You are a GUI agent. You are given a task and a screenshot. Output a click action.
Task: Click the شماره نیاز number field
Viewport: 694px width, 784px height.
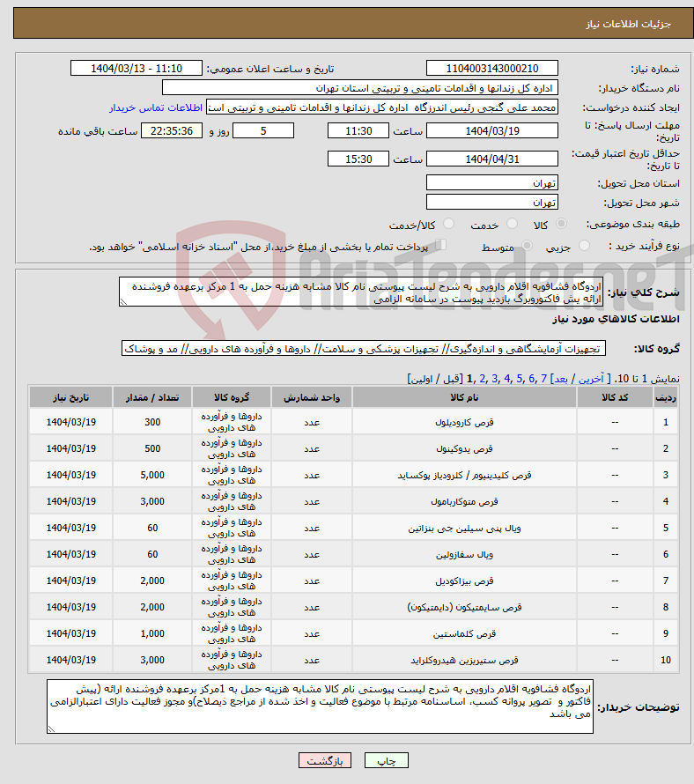(x=492, y=69)
